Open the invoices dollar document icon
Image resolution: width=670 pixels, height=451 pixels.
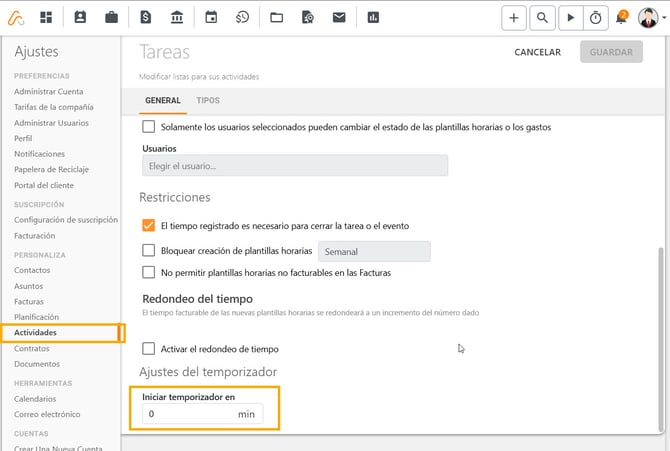point(146,18)
